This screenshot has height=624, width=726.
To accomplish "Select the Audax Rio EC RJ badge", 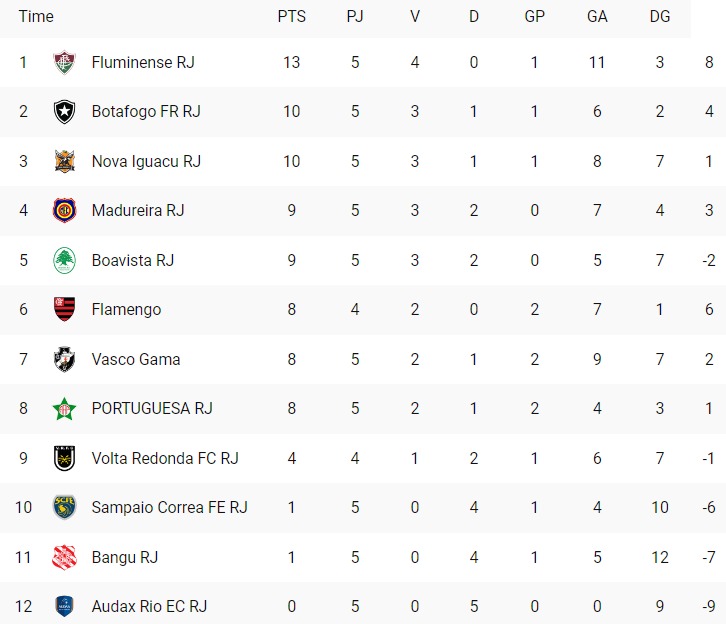I will pyautogui.click(x=64, y=606).
